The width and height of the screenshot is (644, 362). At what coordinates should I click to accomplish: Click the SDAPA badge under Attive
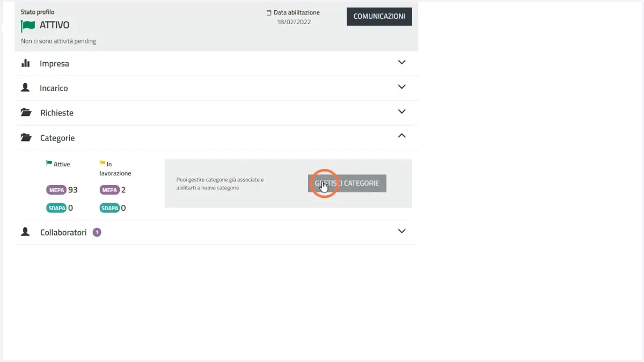[56, 208]
